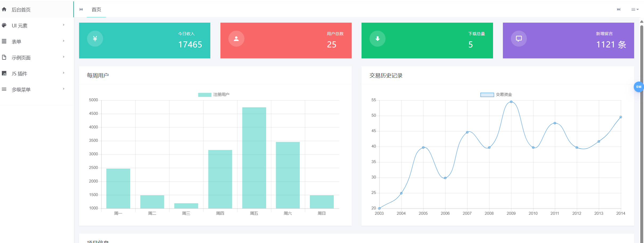Viewport: 644px width, 243px height.
Task: Expand the 多级菜单 submenu chevron
Action: click(64, 89)
